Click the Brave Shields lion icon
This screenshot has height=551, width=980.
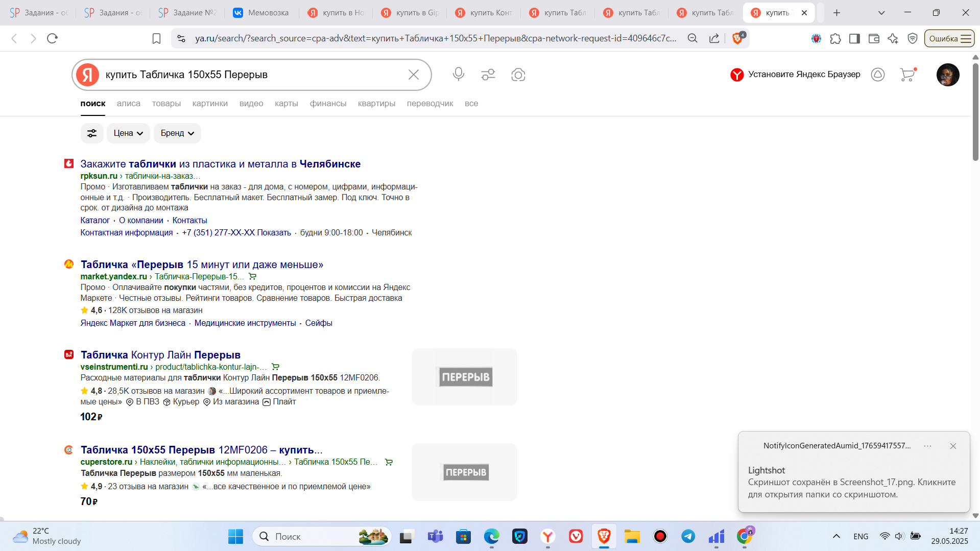point(738,38)
